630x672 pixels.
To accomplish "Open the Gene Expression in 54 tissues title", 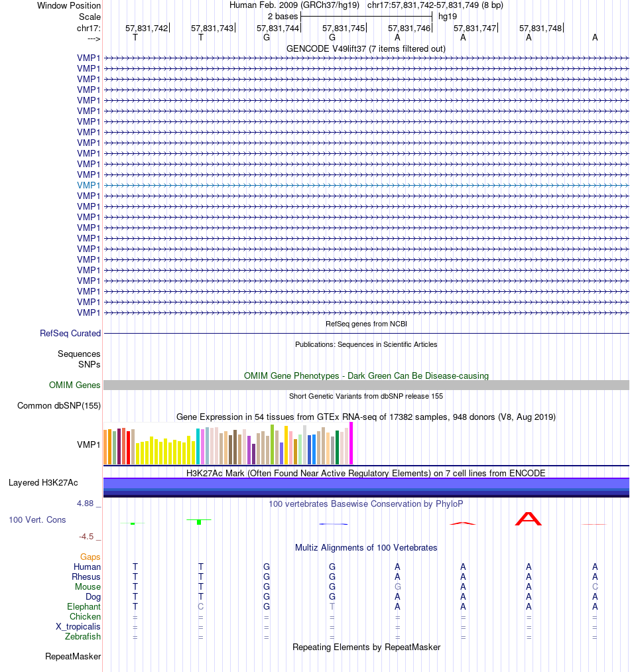I will [366, 417].
